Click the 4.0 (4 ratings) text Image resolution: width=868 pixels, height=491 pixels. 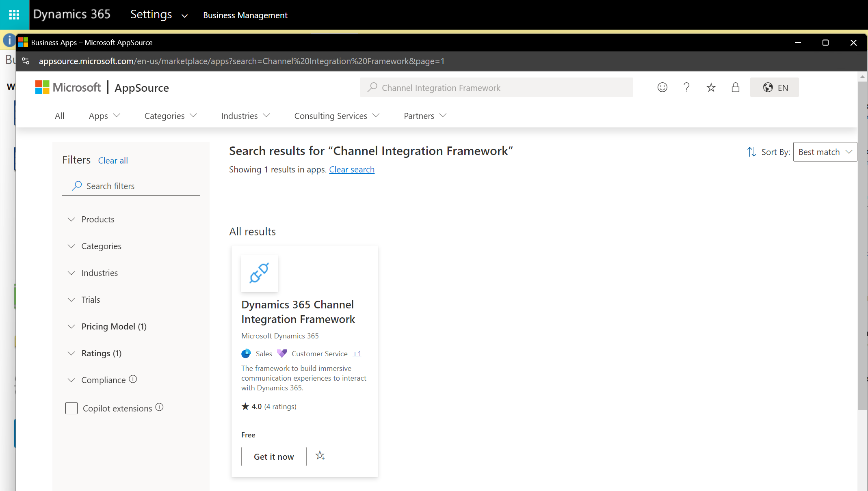pyautogui.click(x=274, y=406)
